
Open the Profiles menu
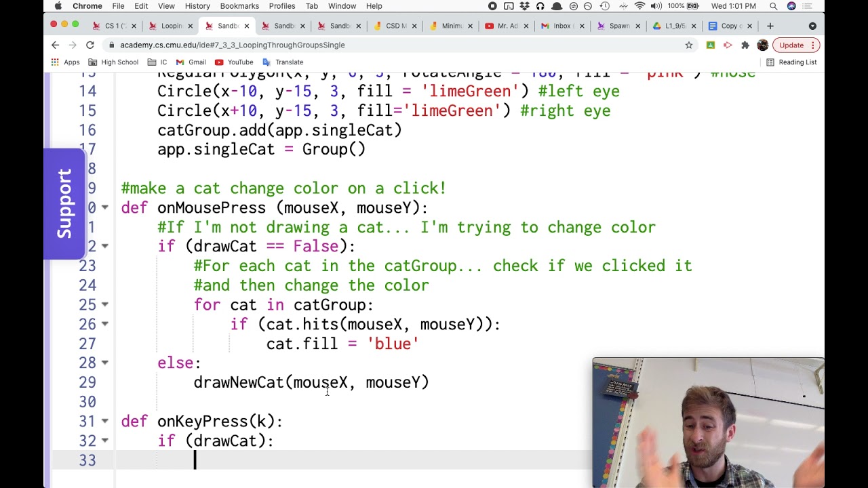(282, 6)
